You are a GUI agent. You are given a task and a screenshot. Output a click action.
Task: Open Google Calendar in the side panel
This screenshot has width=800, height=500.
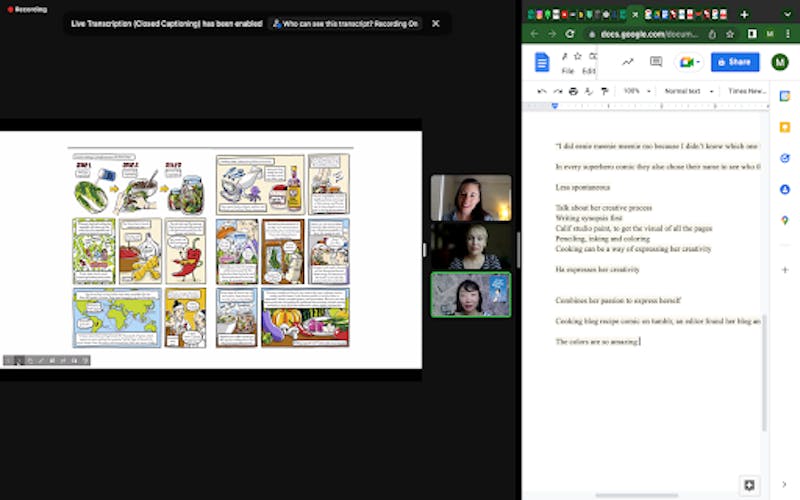tap(785, 96)
